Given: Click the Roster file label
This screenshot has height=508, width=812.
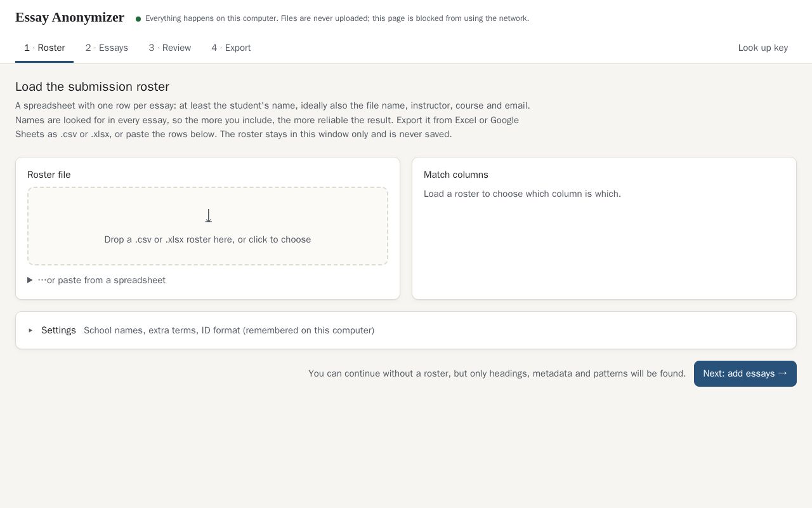Looking at the screenshot, I should [49, 175].
